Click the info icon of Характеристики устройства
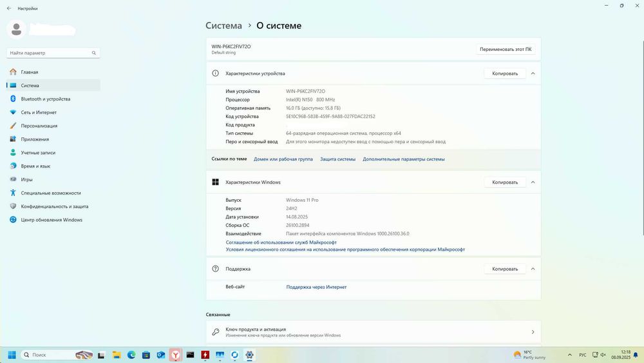This screenshot has width=644, height=363. (215, 73)
